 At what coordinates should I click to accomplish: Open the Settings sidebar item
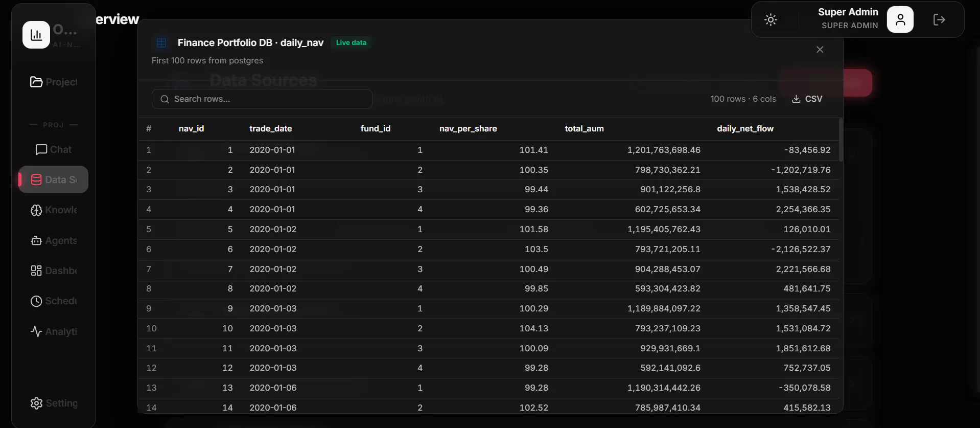(x=54, y=403)
